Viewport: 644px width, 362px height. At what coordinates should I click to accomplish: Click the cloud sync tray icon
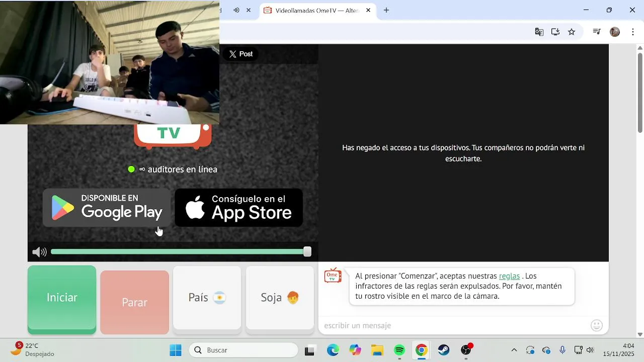click(546, 350)
